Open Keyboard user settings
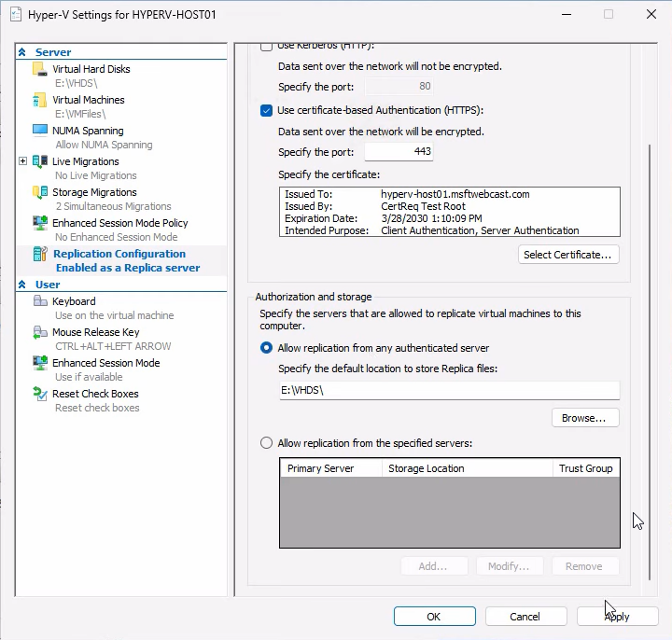The height and width of the screenshot is (640, 672). tap(74, 301)
